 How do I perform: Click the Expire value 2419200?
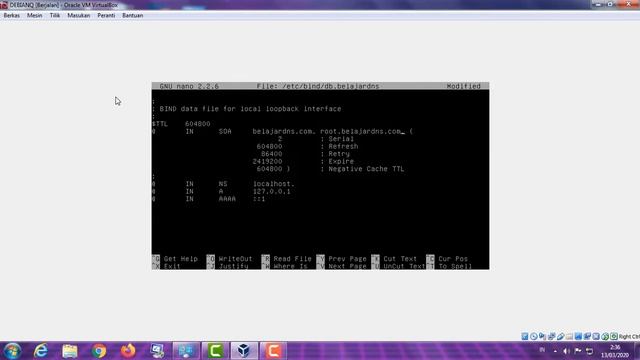(x=267, y=161)
